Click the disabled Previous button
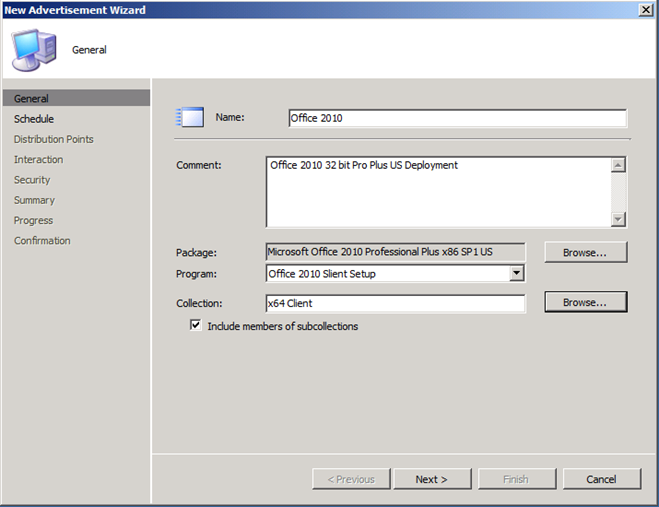The image size is (659, 507). (x=351, y=479)
